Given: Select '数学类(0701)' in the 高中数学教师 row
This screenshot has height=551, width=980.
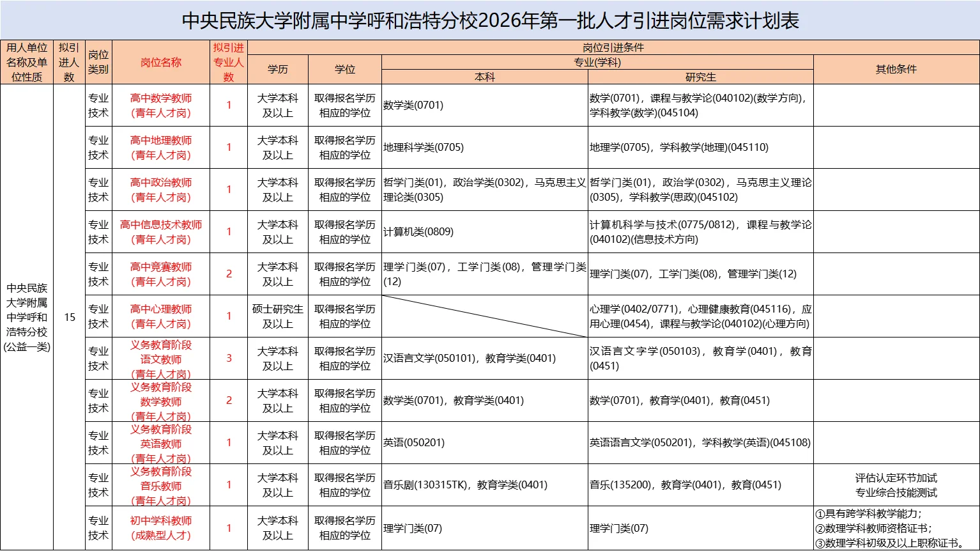Looking at the screenshot, I should (x=485, y=105).
